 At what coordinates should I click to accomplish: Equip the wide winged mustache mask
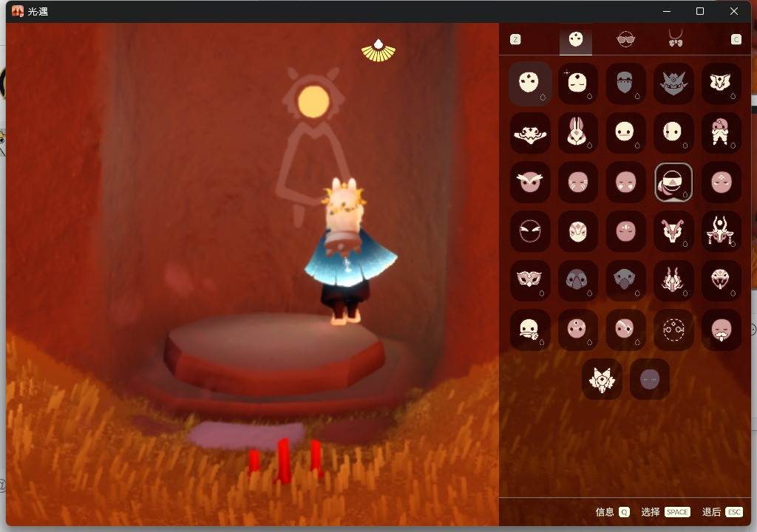click(x=529, y=133)
